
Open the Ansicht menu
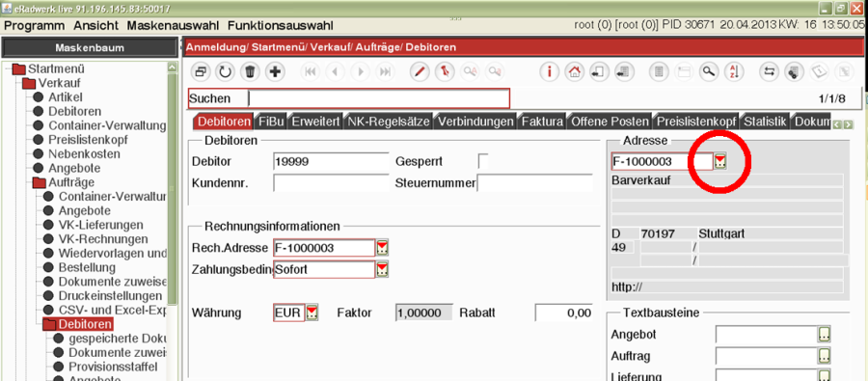(95, 25)
